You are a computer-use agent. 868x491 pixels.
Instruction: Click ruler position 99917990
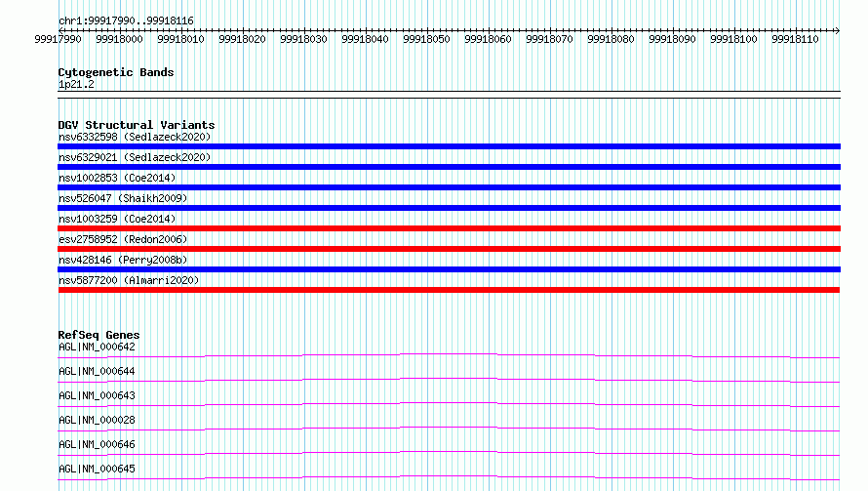58,39
